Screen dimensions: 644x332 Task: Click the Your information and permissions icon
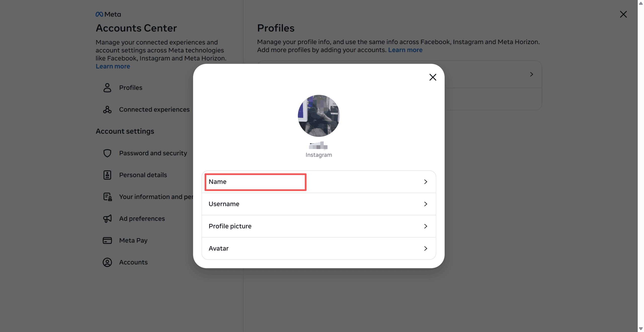coord(107,197)
